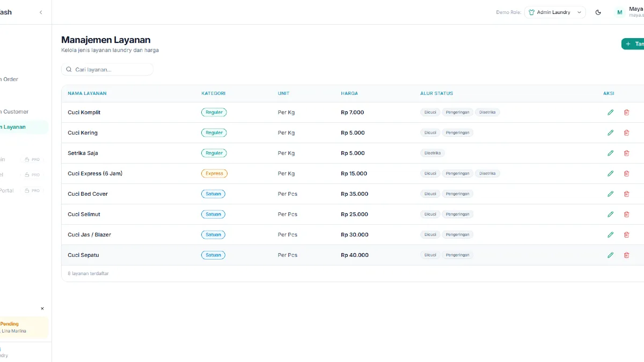Open the Admin Laundry role dropdown
Image resolution: width=644 pixels, height=362 pixels.
(x=555, y=12)
